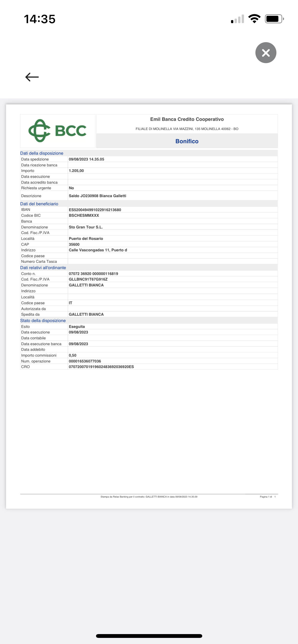Select the dispatch date 09/08/2023 14.35.05
This screenshot has height=644, width=298.
tap(86, 159)
